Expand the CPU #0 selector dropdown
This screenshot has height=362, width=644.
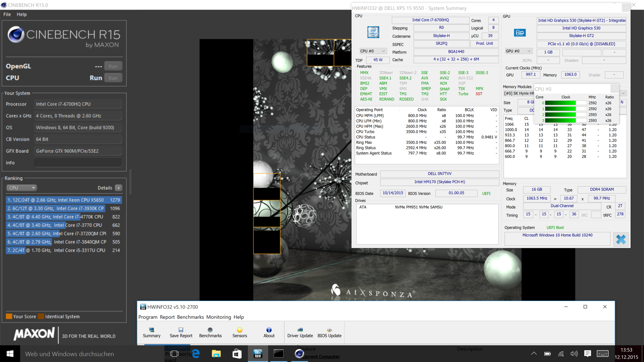(x=373, y=51)
